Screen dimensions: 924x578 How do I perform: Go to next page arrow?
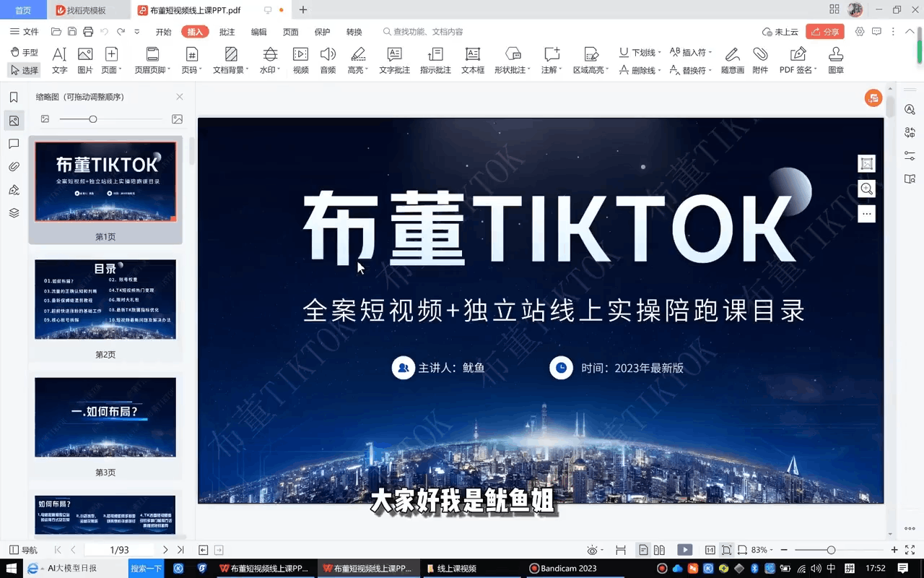click(165, 550)
